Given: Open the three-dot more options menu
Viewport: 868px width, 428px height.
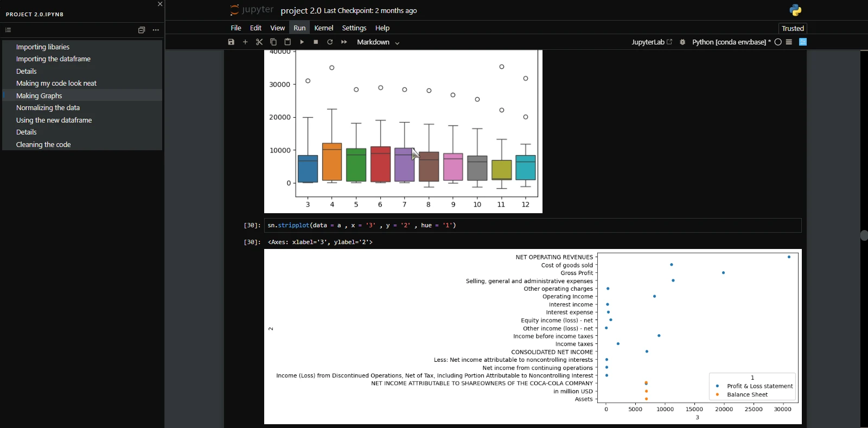Looking at the screenshot, I should 156,30.
